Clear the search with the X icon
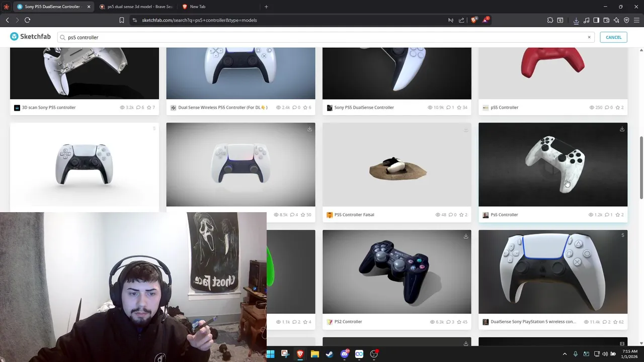This screenshot has height=362, width=644. pos(589,37)
